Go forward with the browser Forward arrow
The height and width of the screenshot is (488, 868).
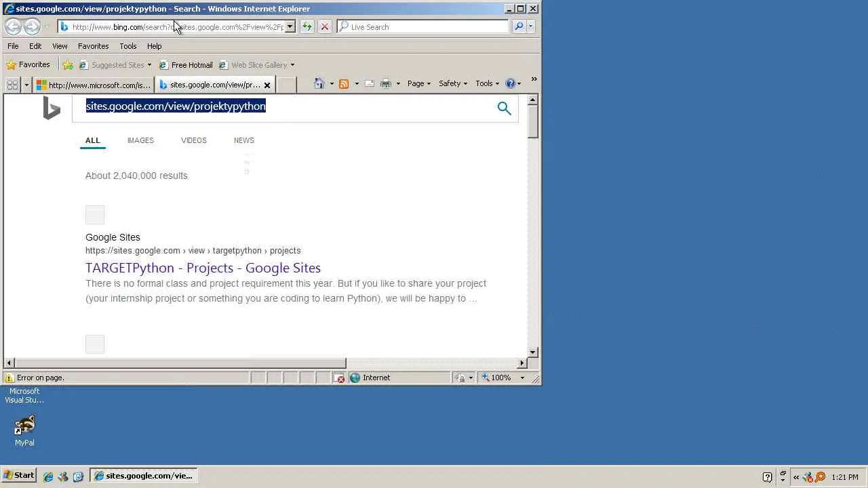point(32,26)
